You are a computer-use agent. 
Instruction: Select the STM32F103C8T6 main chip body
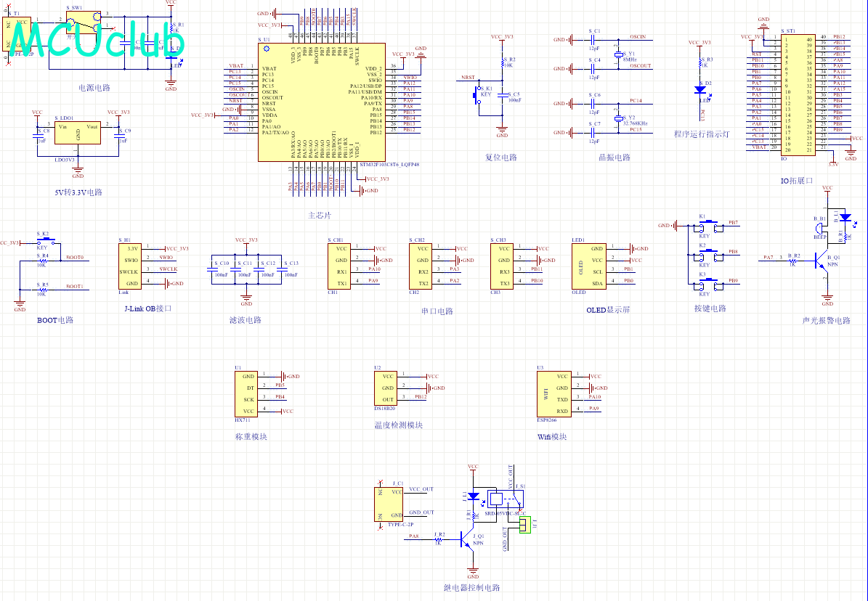click(322, 102)
